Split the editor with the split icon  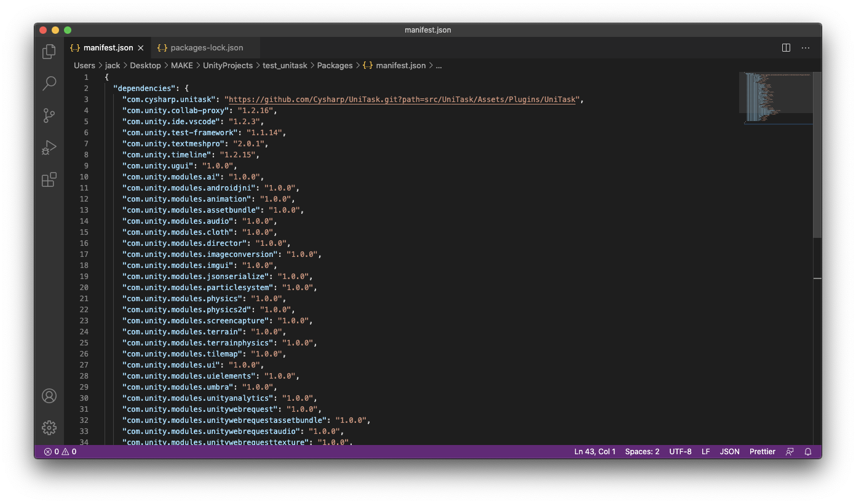tap(785, 47)
